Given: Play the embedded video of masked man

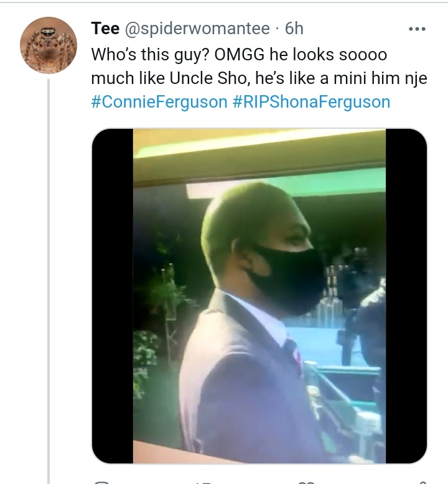Looking at the screenshot, I should click(259, 296).
